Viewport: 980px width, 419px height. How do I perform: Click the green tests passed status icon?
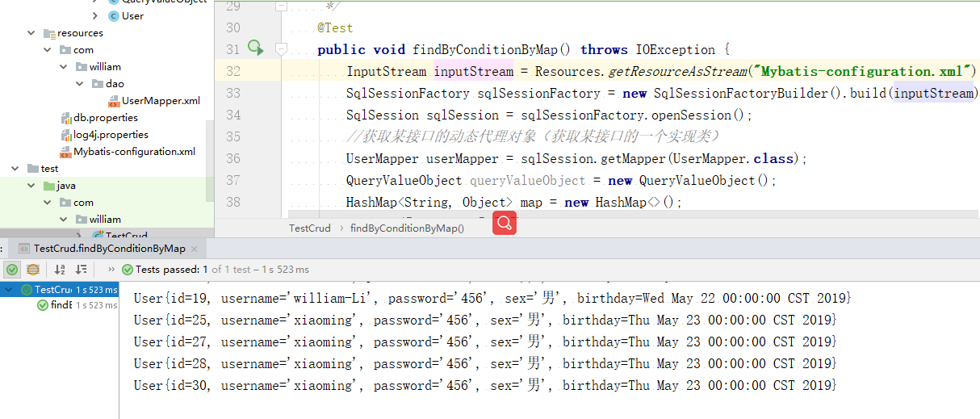(128, 270)
